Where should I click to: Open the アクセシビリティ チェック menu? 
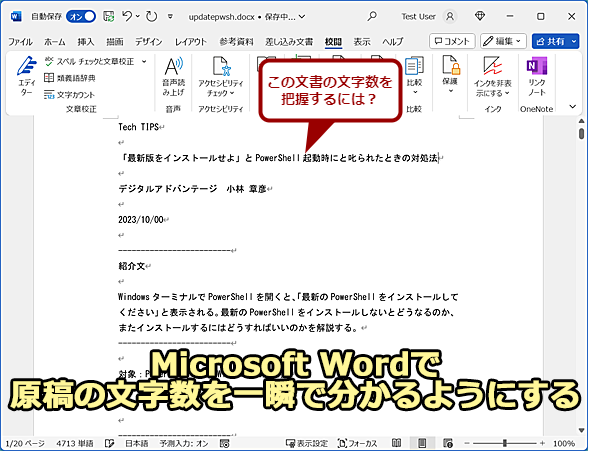point(220,76)
